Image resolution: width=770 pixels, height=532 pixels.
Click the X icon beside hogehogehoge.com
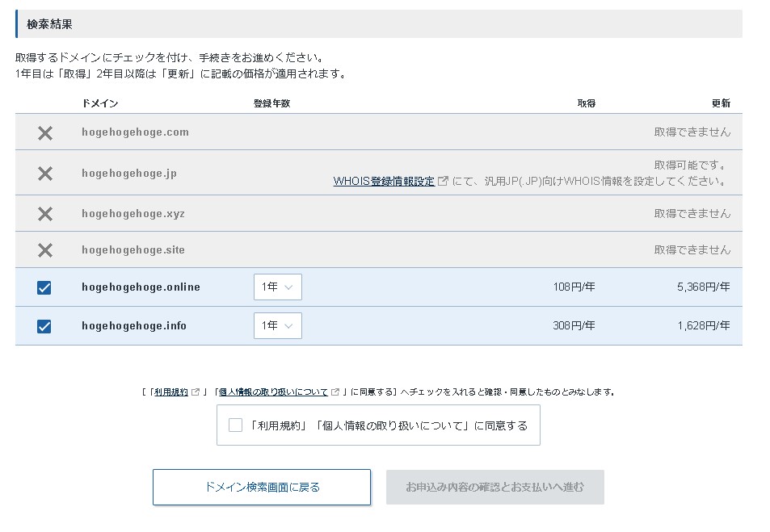(45, 133)
